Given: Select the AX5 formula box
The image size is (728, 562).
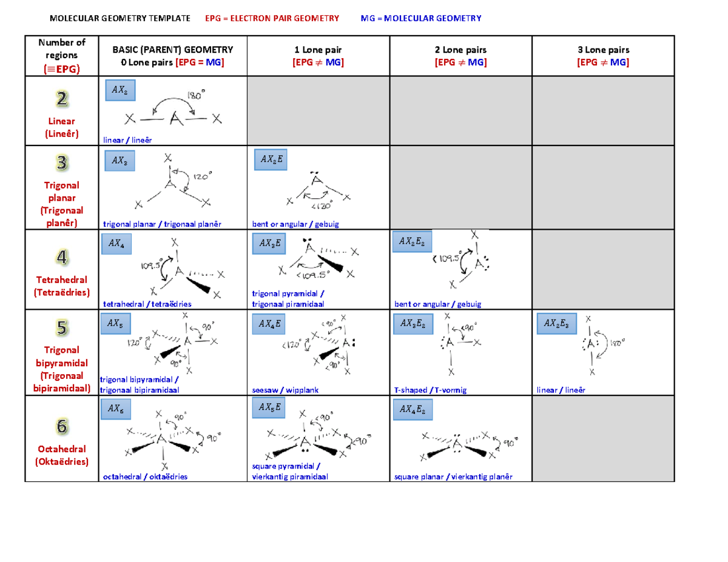Looking at the screenshot, I should pyautogui.click(x=116, y=324).
